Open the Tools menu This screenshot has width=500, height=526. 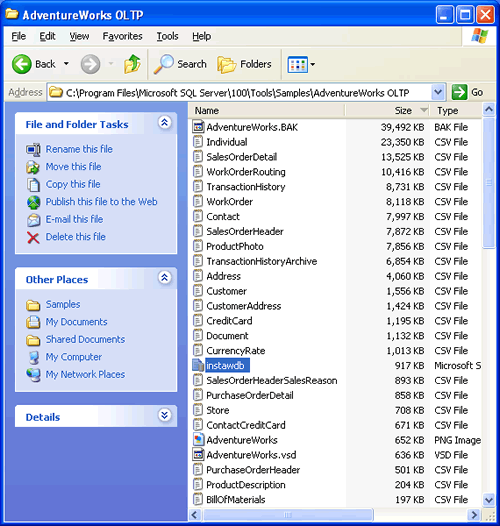[x=167, y=36]
